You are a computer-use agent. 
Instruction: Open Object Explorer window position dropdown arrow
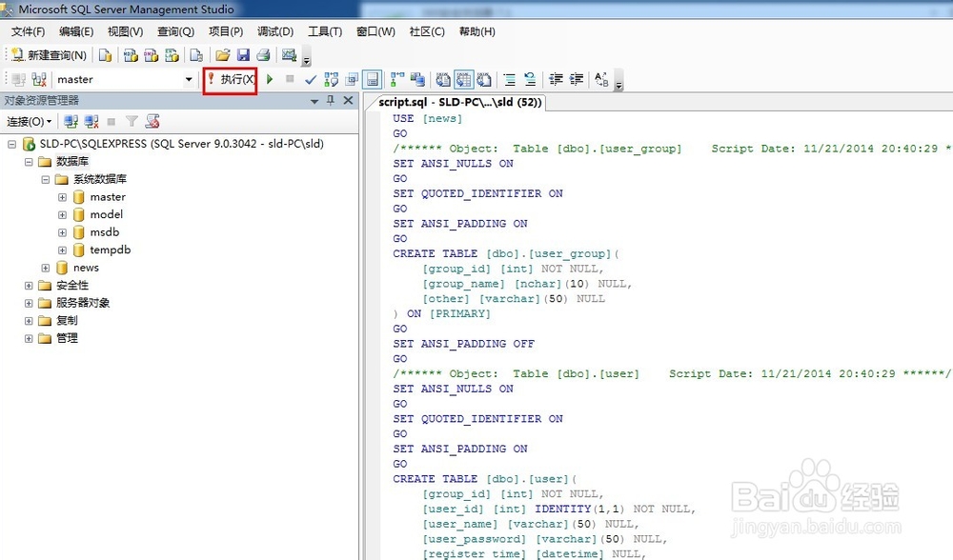314,101
